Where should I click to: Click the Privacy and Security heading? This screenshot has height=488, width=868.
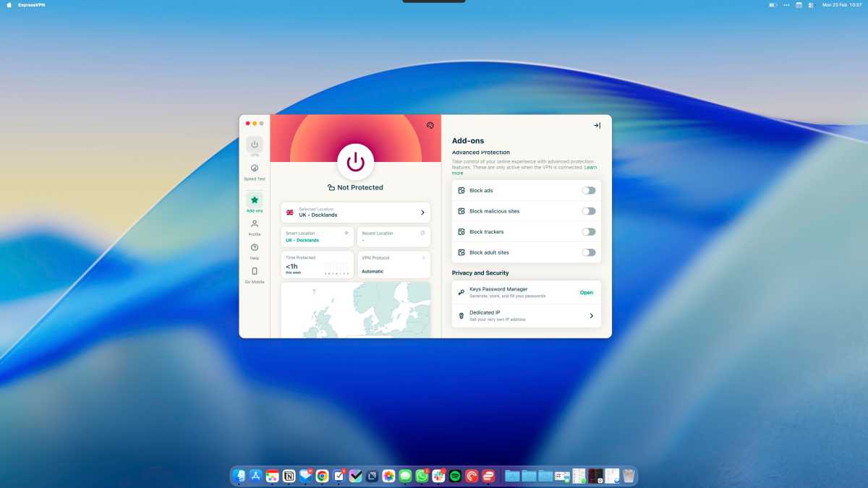click(480, 273)
